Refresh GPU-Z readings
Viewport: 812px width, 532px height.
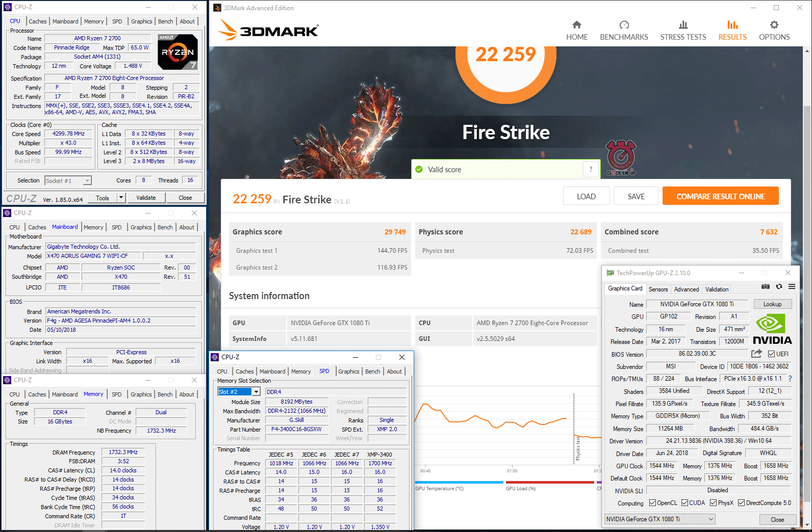779,287
